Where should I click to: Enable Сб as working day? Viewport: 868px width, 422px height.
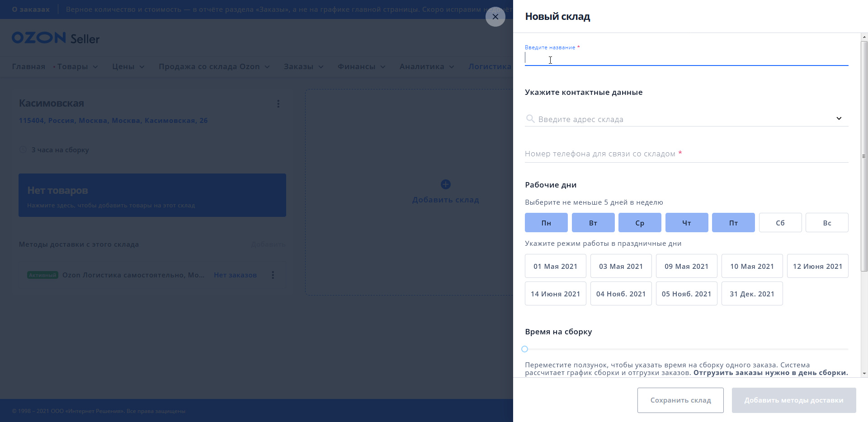pos(780,223)
